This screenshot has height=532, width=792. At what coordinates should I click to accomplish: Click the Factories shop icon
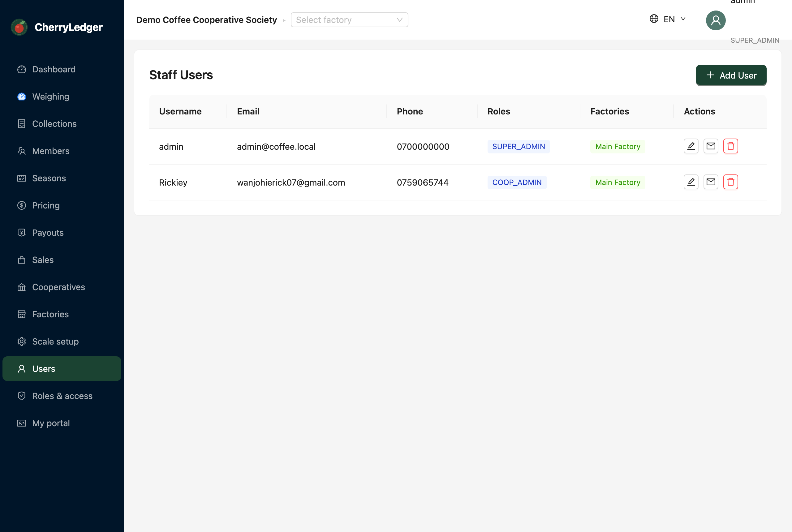22,314
